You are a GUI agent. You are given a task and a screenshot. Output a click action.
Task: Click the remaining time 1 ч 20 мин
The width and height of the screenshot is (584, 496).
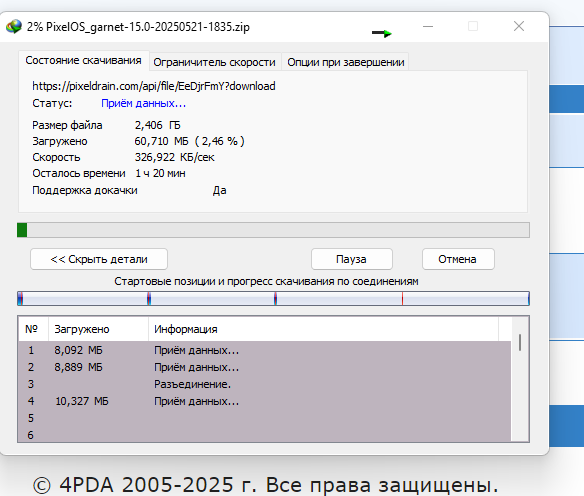(x=160, y=174)
